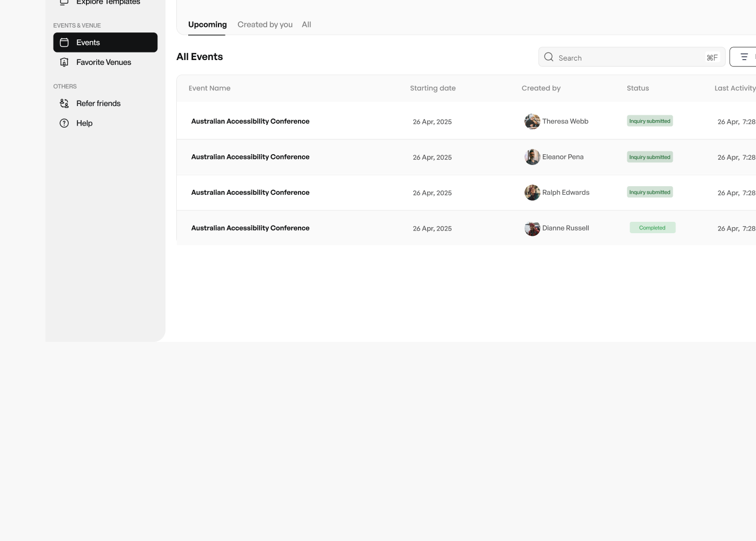Click the Dianne Russell name text
The image size is (756, 541).
coord(566,228)
